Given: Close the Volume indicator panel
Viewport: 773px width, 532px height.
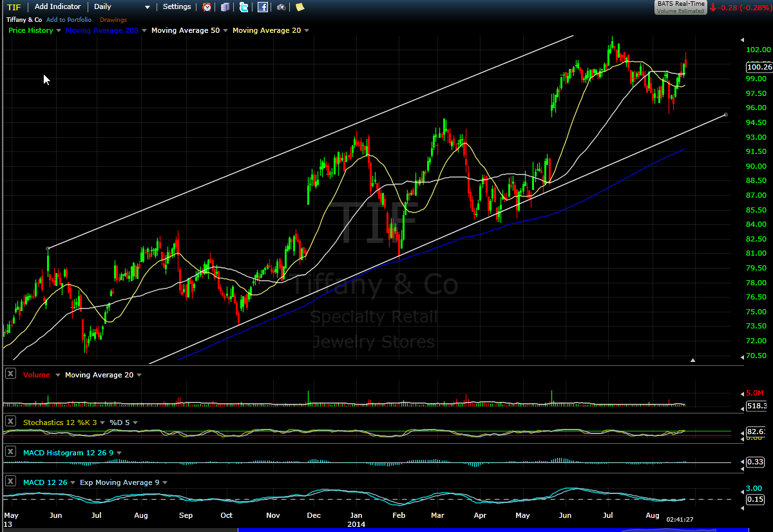Looking at the screenshot, I should [x=10, y=374].
